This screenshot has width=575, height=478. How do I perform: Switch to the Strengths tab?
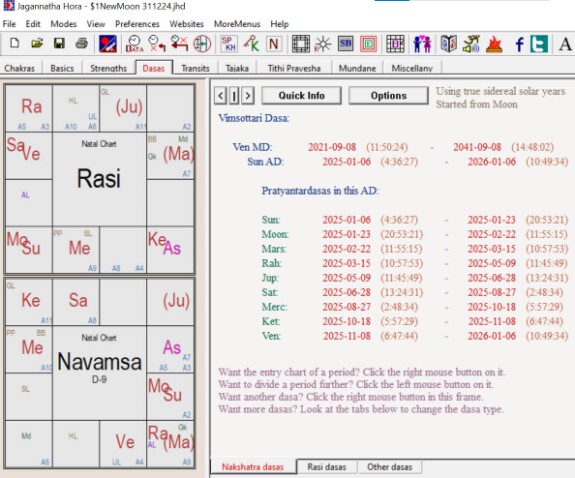coord(108,68)
